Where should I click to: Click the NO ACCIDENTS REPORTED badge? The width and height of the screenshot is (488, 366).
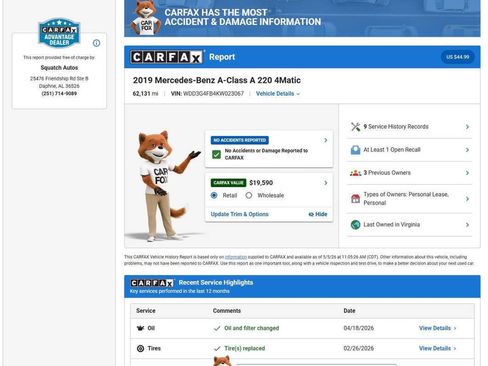[x=240, y=140]
